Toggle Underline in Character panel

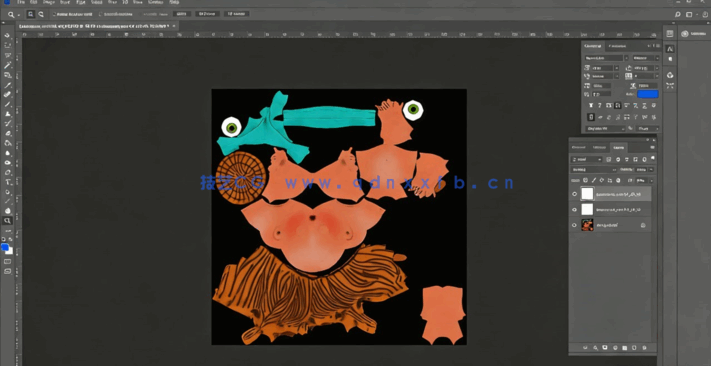645,105
